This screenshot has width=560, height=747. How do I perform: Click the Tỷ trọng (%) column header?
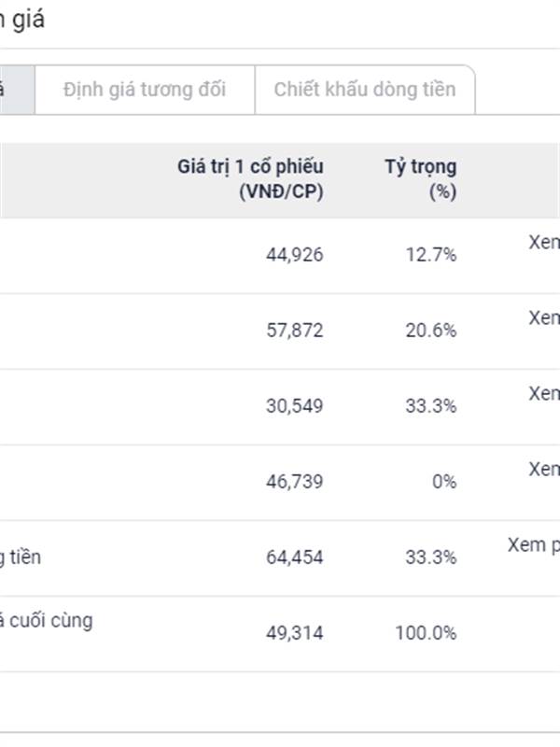(x=421, y=179)
